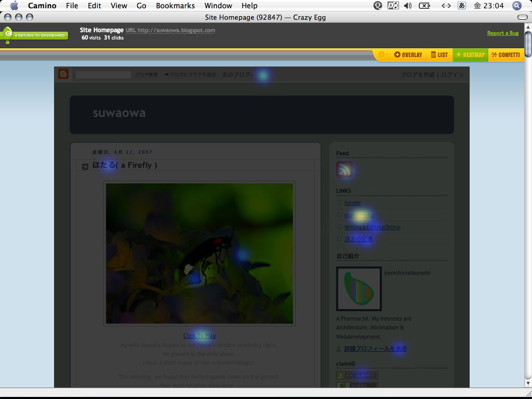Switch to the List view tab

pyautogui.click(x=440, y=55)
